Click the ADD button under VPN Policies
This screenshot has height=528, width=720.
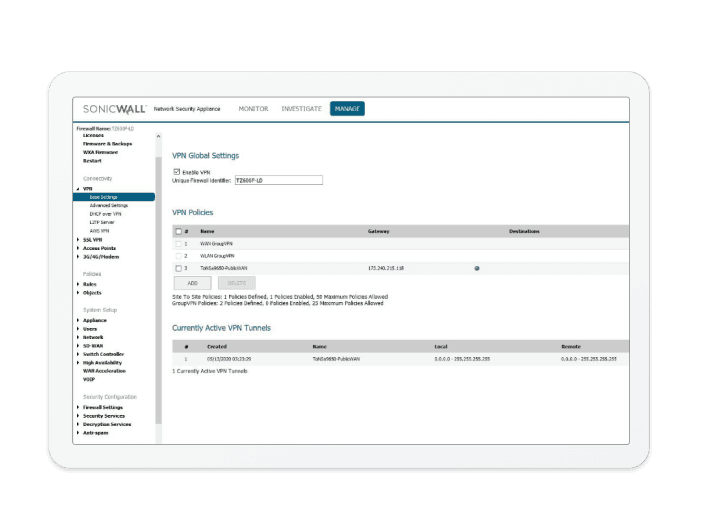point(192,283)
